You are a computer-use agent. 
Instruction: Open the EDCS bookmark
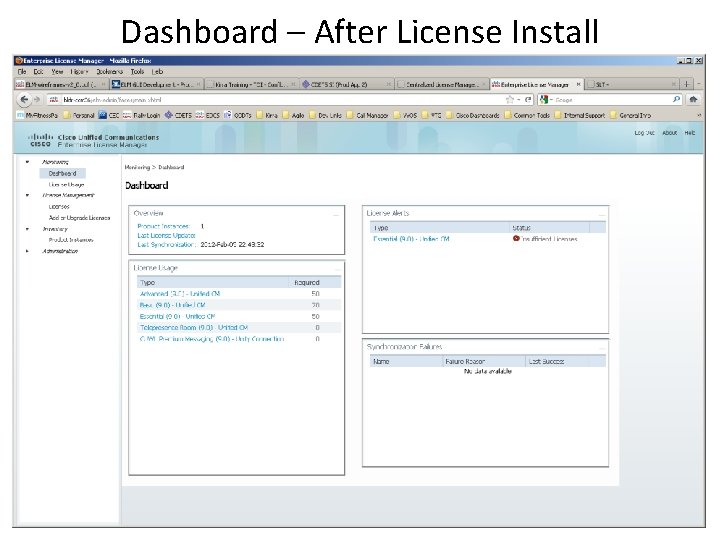[208, 115]
